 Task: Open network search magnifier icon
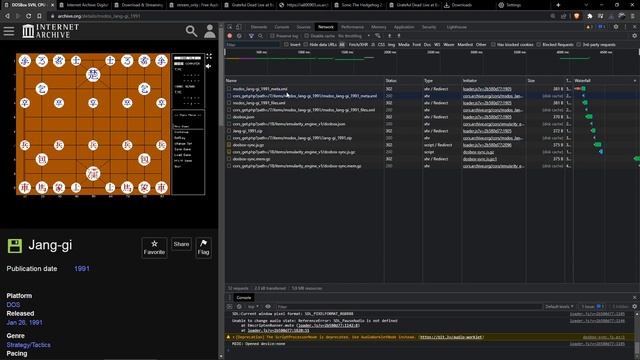(x=260, y=36)
